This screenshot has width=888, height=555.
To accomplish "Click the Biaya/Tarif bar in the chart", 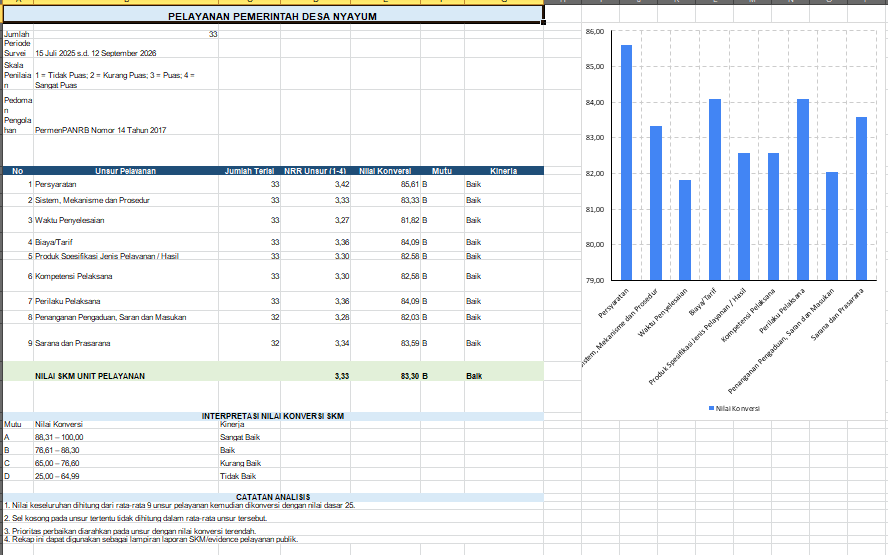I will click(x=715, y=190).
